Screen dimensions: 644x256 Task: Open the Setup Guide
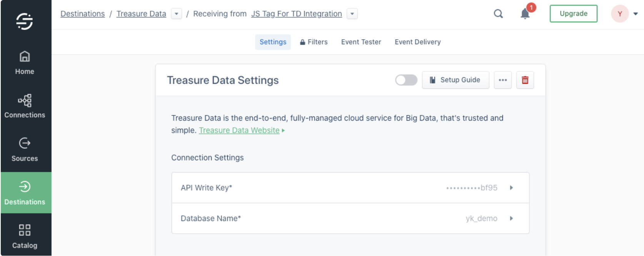[455, 80]
